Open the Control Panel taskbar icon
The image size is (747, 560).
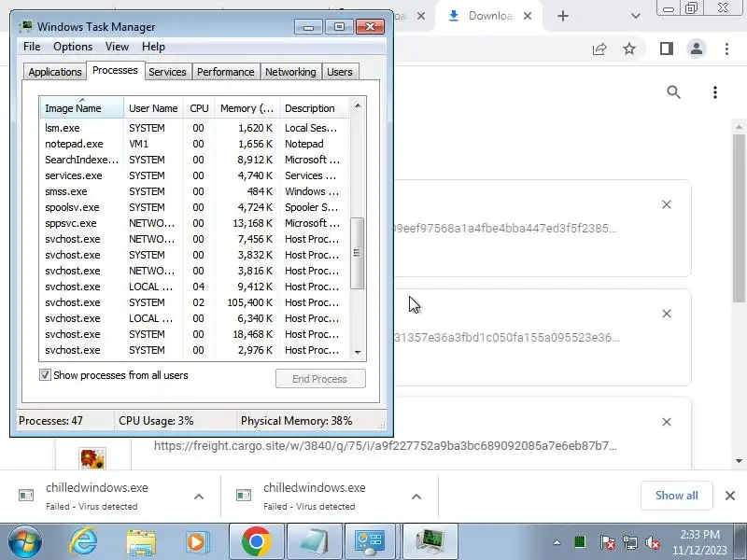tap(371, 542)
